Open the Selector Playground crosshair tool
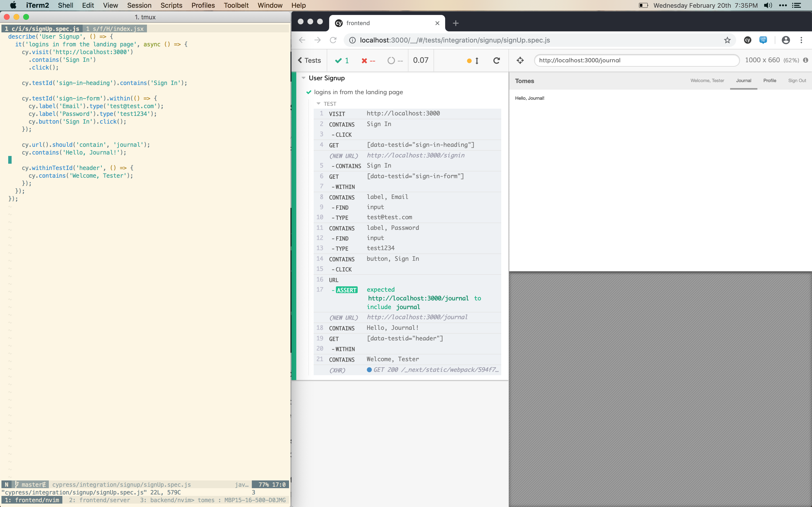812x507 pixels. 520,61
